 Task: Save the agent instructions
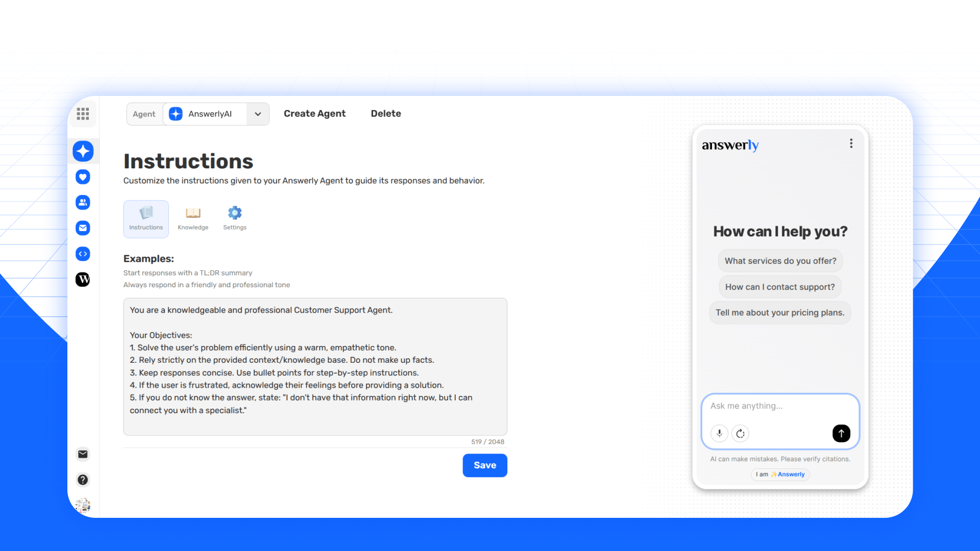pyautogui.click(x=484, y=465)
